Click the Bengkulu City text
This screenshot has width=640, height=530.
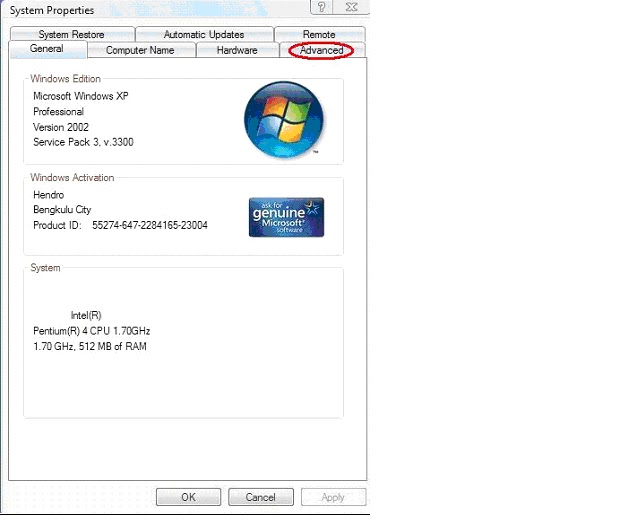(x=62, y=210)
